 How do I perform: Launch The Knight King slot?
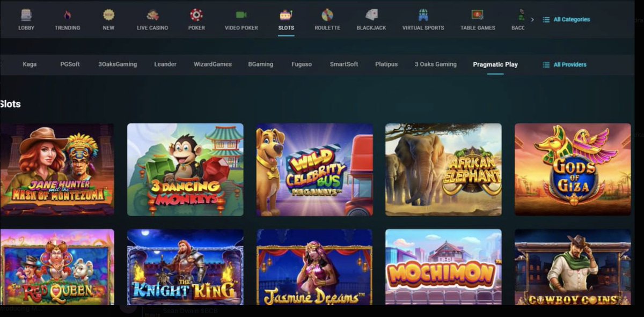point(185,267)
